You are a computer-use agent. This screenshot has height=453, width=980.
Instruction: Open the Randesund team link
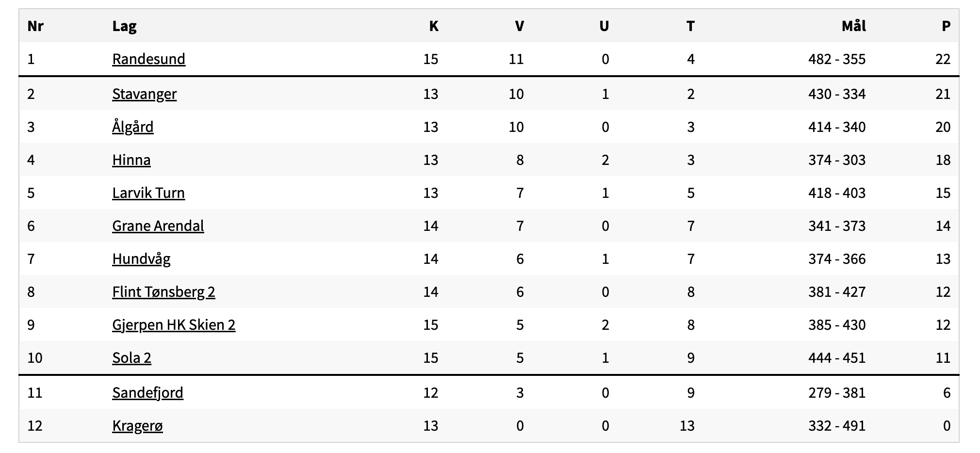pos(148,59)
